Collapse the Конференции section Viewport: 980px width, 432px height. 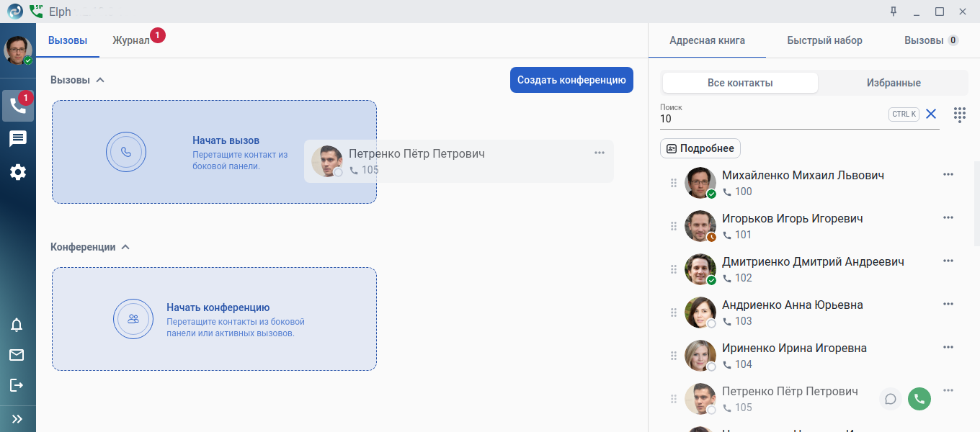point(125,247)
